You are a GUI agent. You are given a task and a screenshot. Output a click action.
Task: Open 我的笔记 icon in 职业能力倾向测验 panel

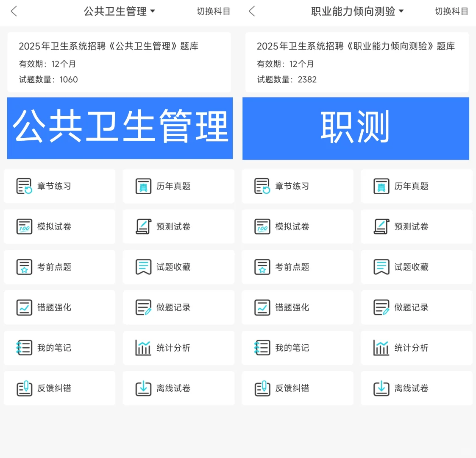click(262, 347)
